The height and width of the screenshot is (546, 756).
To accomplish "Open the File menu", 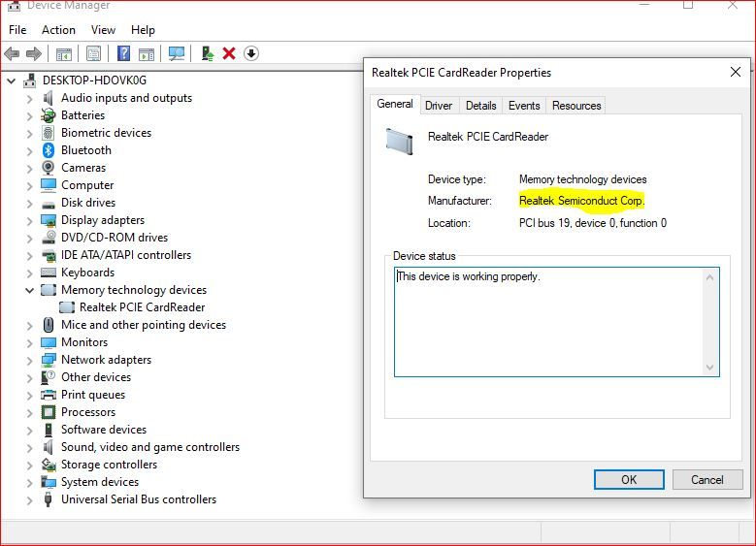I will coord(17,30).
